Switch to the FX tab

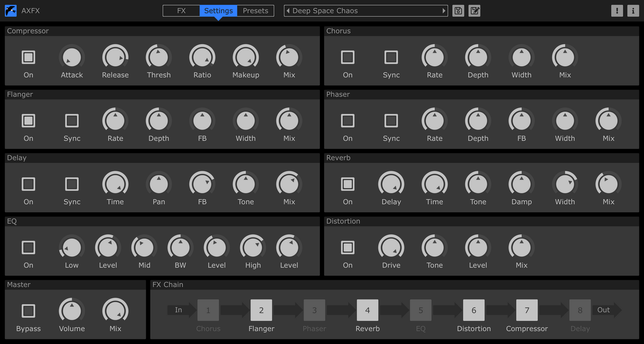[181, 11]
